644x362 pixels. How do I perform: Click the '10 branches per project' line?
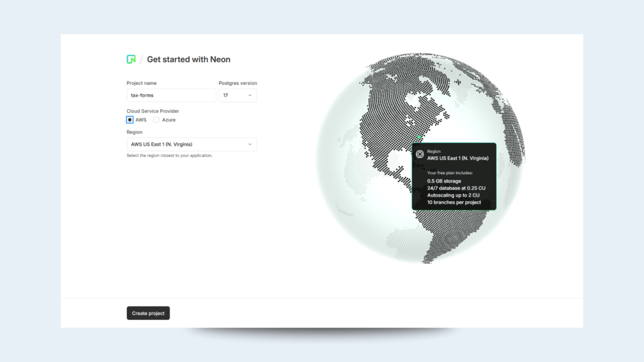pos(454,202)
